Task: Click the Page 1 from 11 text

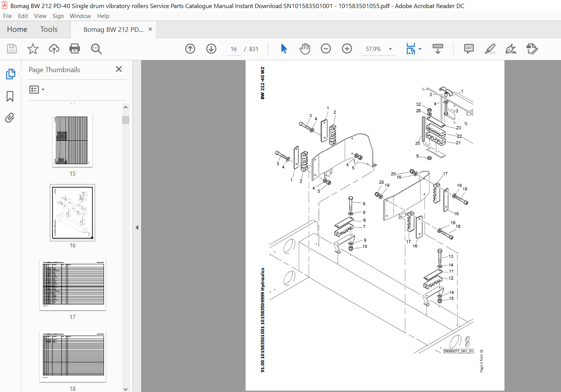Action: [481, 361]
